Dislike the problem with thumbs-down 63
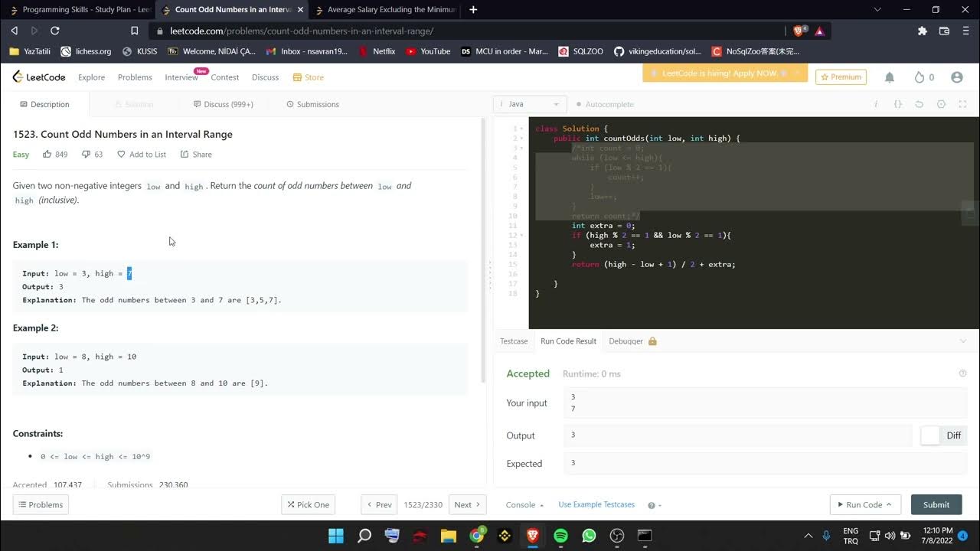Screen dimensions: 980x551 92,155
